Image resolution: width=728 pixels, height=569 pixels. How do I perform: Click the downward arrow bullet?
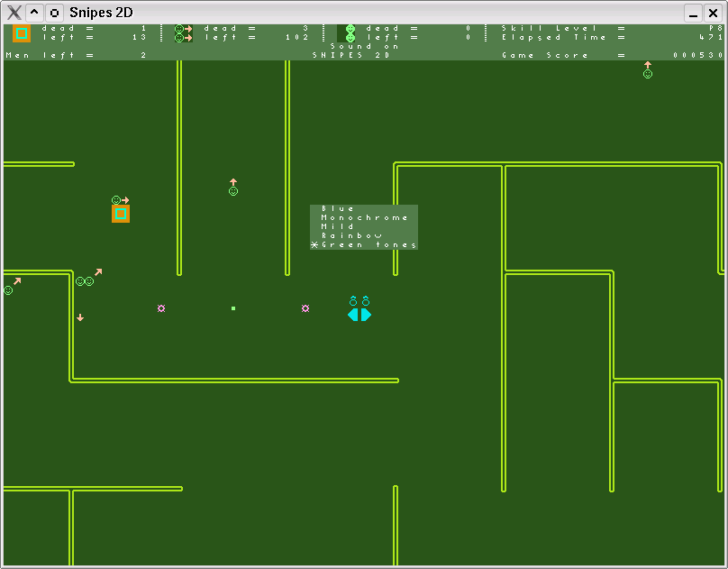tap(80, 317)
